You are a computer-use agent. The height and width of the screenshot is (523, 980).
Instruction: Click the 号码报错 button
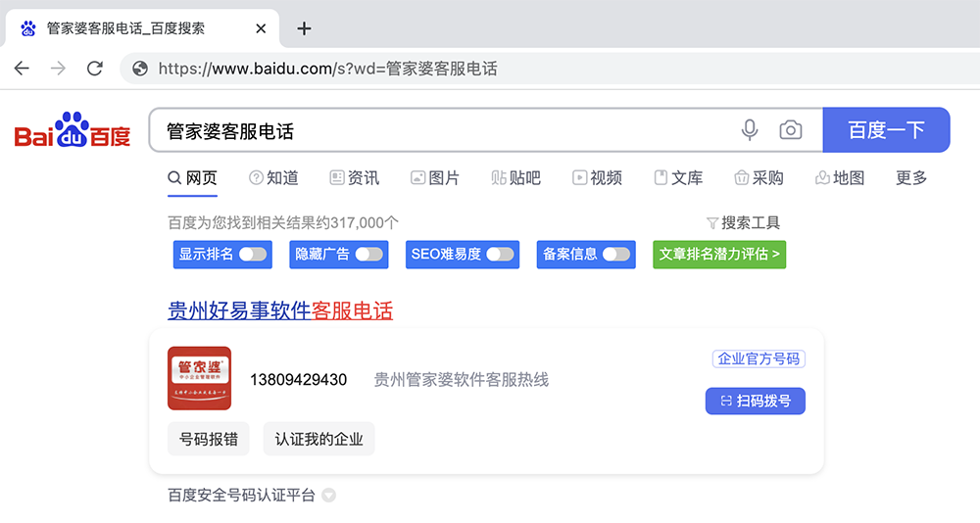pyautogui.click(x=208, y=439)
